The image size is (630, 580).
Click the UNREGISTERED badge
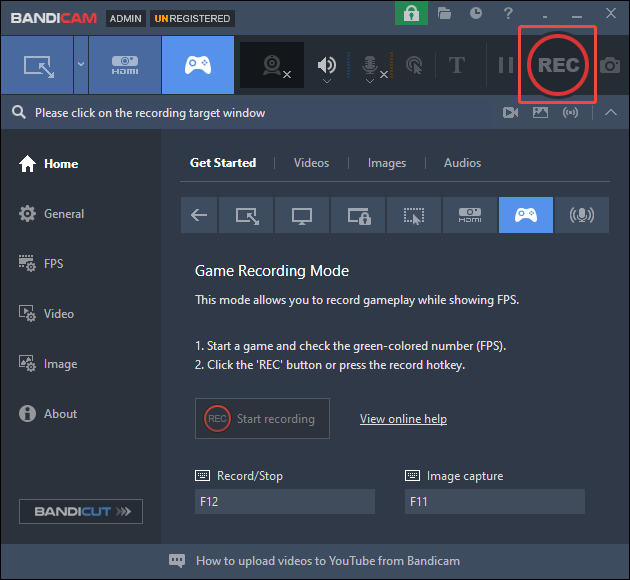point(192,18)
